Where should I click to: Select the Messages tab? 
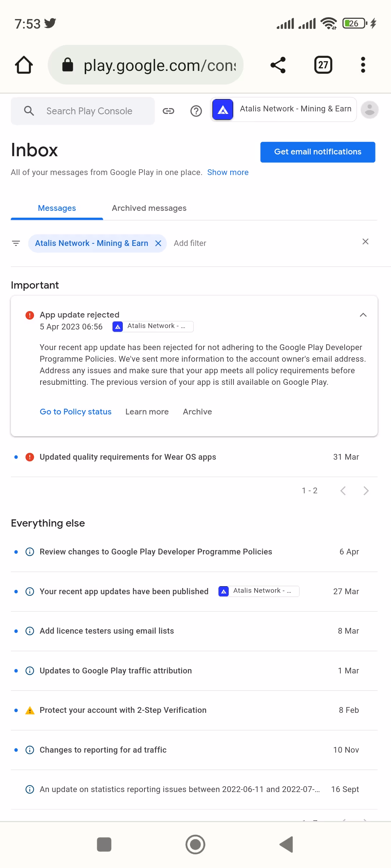coord(57,208)
